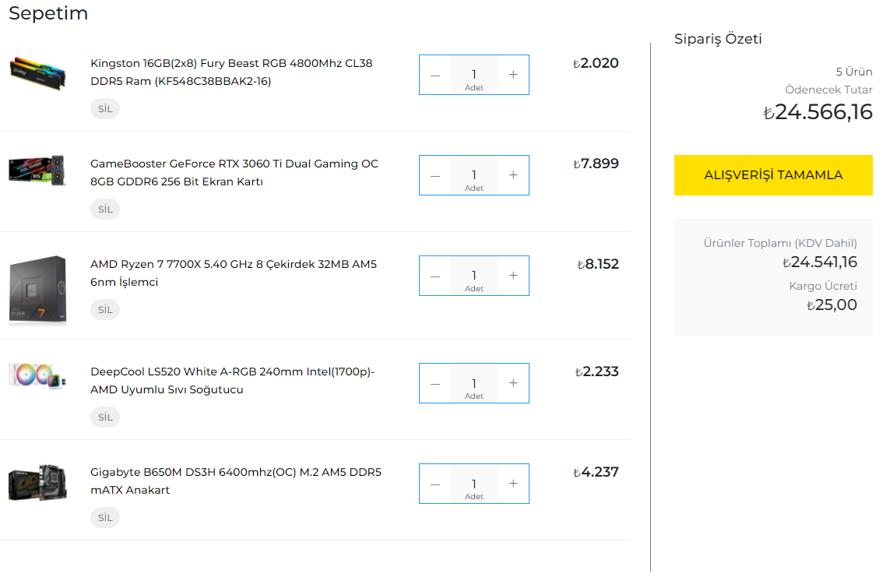Increase quantity of Gigabyte B650M motherboard
The image size is (883, 588).
click(513, 484)
